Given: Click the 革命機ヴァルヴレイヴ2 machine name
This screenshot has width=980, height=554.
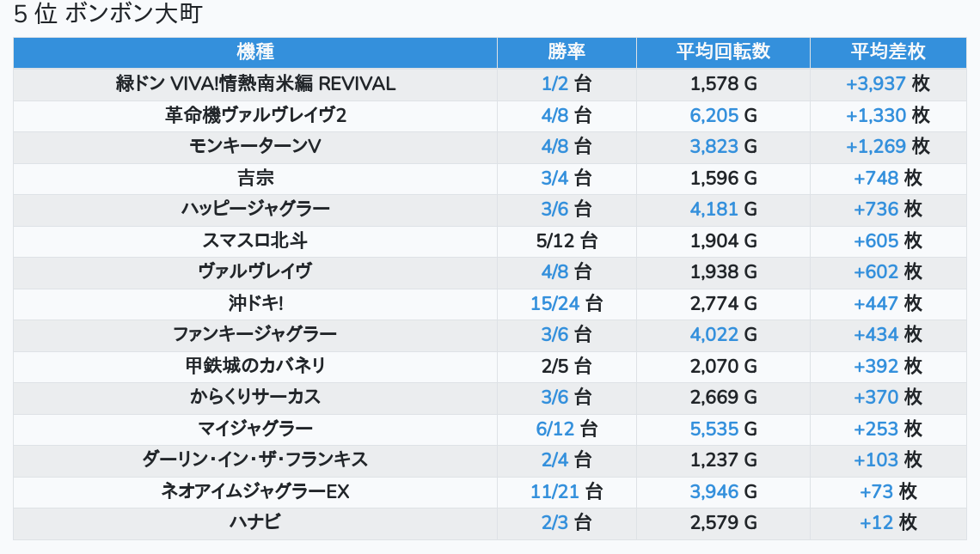Looking at the screenshot, I should pos(255,115).
